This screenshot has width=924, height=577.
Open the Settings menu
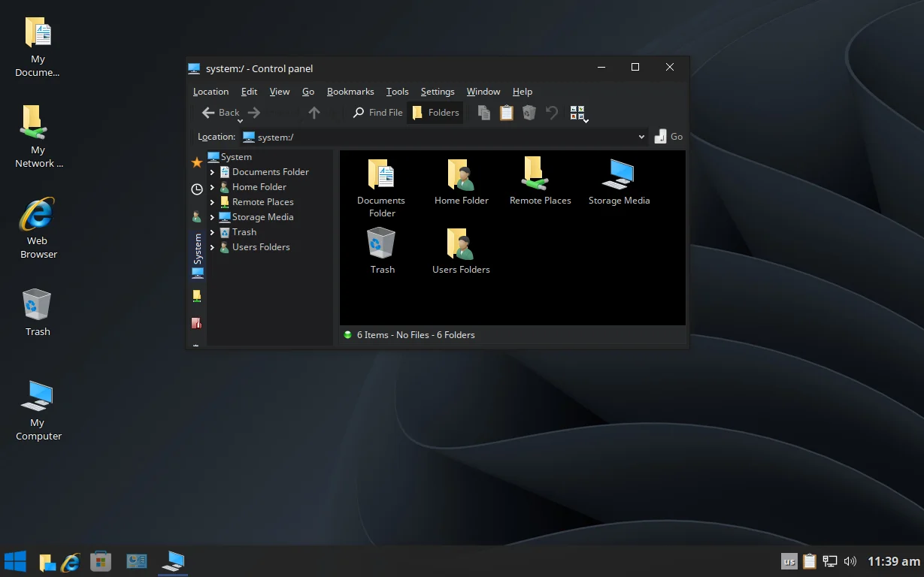(437, 91)
